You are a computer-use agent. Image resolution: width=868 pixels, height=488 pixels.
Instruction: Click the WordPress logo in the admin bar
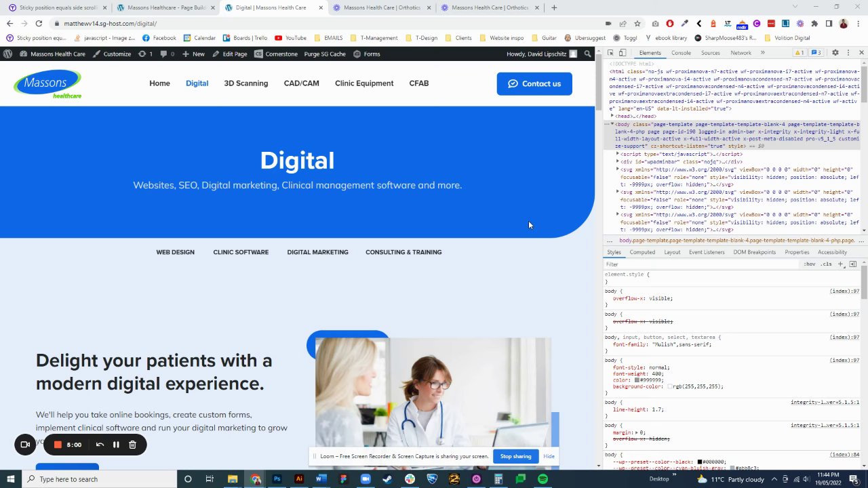(7, 54)
